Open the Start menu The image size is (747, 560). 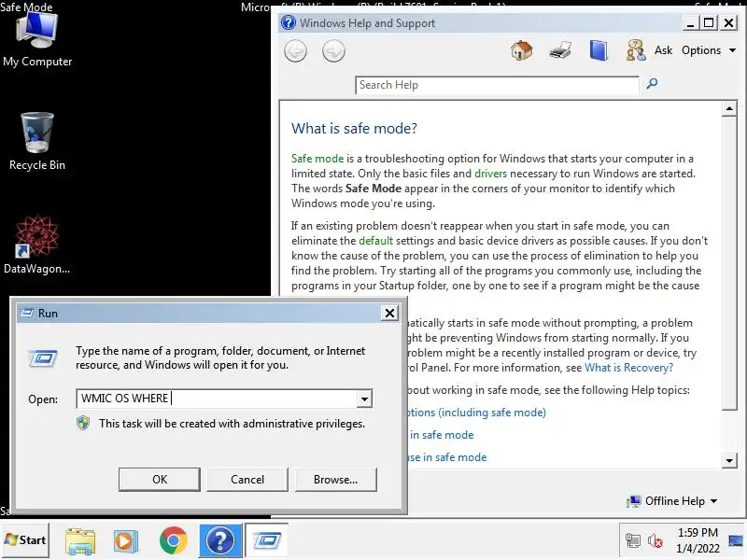25,540
